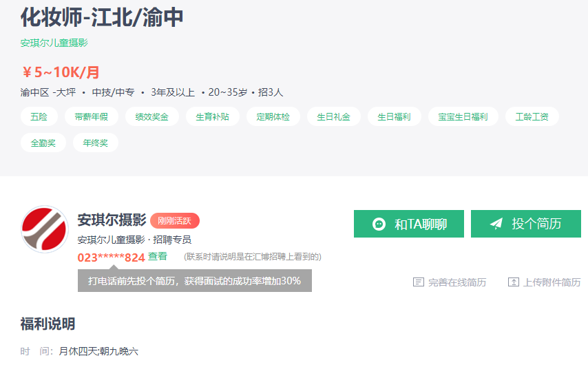Select the 生育补贴 benefit tag

coord(213,116)
